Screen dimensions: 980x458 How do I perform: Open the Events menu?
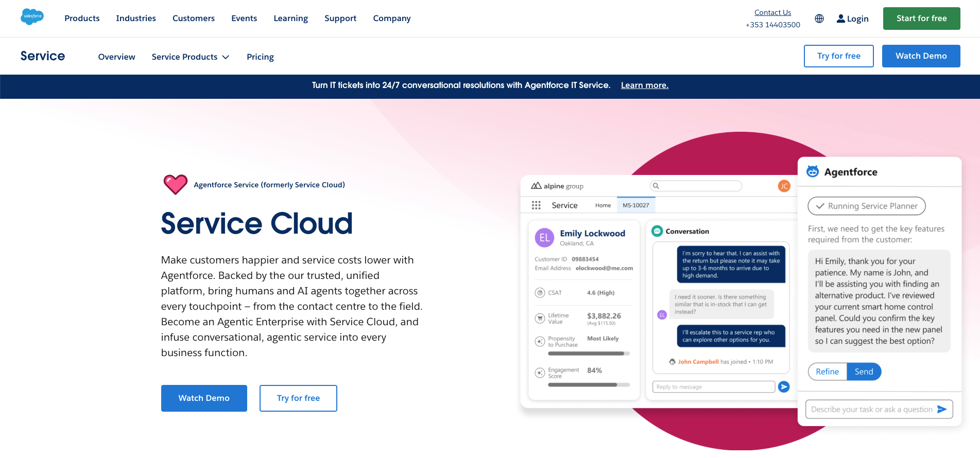(244, 19)
